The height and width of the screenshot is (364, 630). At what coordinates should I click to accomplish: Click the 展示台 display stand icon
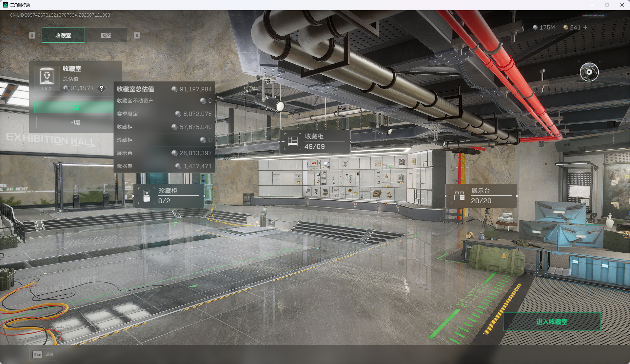click(459, 196)
